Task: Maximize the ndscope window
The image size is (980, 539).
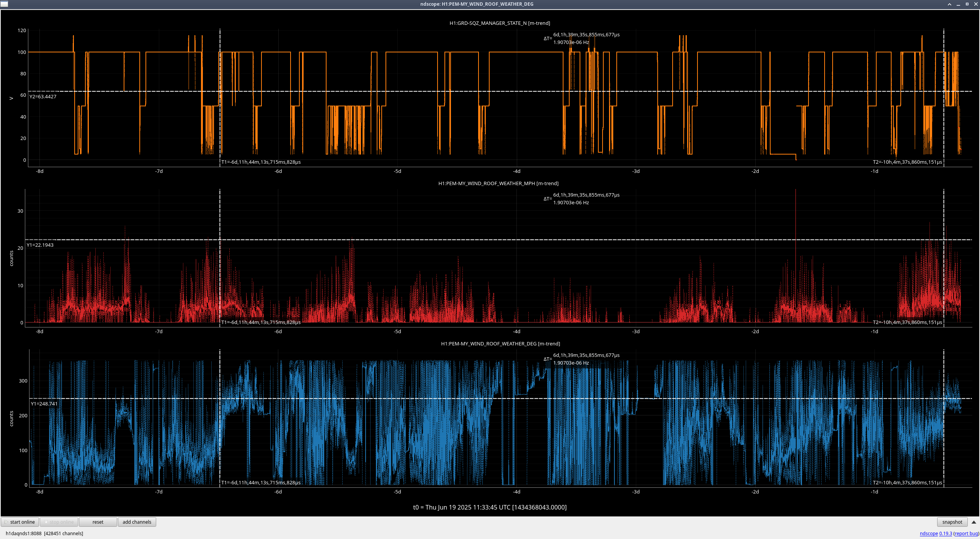Action: point(967,4)
